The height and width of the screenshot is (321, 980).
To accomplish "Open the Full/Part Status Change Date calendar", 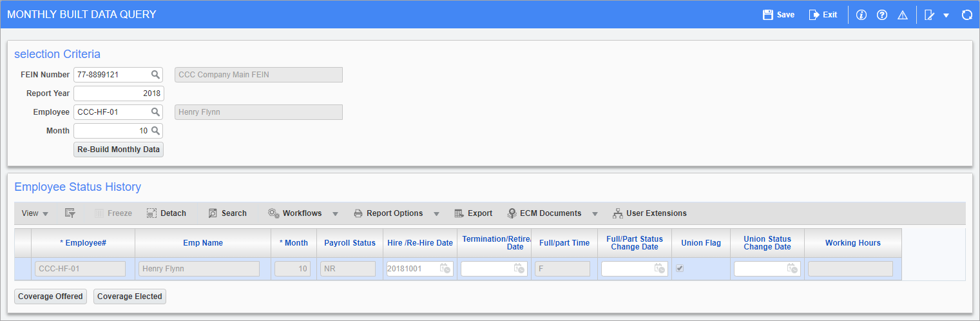I will (660, 269).
